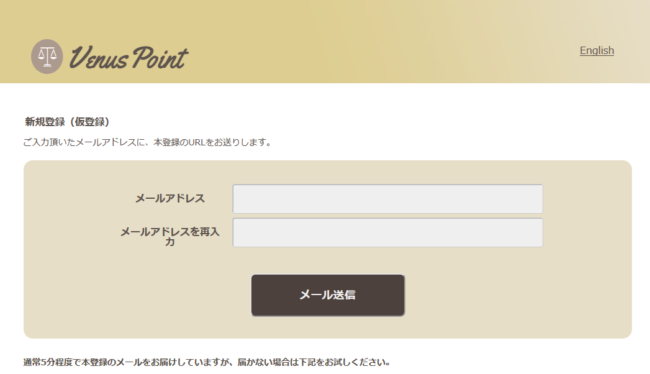Click the 新規登録(仮登録) heading

[x=67, y=122]
